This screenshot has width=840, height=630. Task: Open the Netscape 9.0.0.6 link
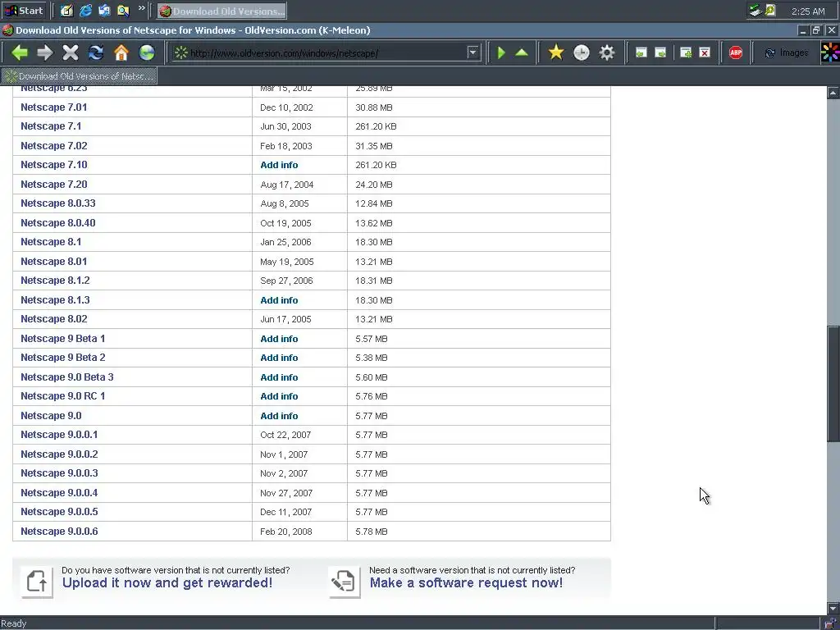[x=59, y=532]
